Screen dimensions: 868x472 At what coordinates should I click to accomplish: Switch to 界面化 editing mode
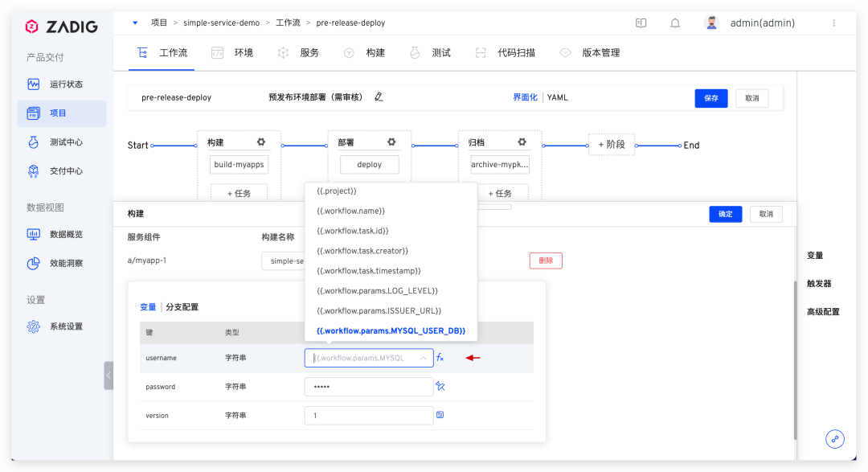tap(525, 97)
